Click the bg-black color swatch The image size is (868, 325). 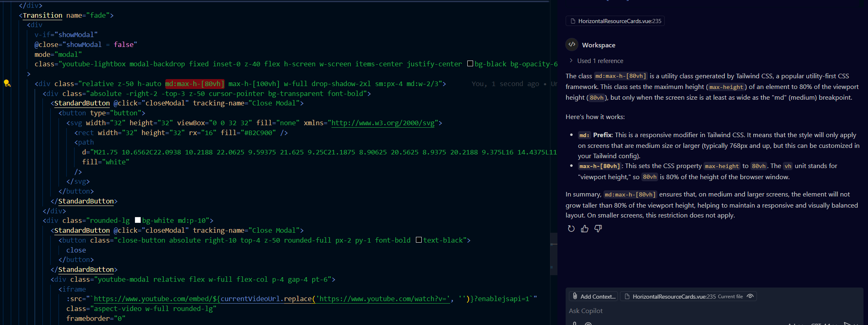470,64
